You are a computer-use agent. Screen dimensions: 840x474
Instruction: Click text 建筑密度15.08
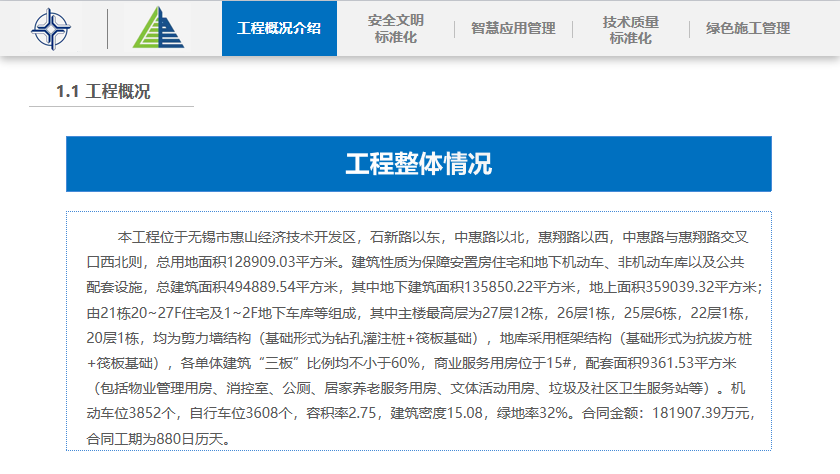437,413
